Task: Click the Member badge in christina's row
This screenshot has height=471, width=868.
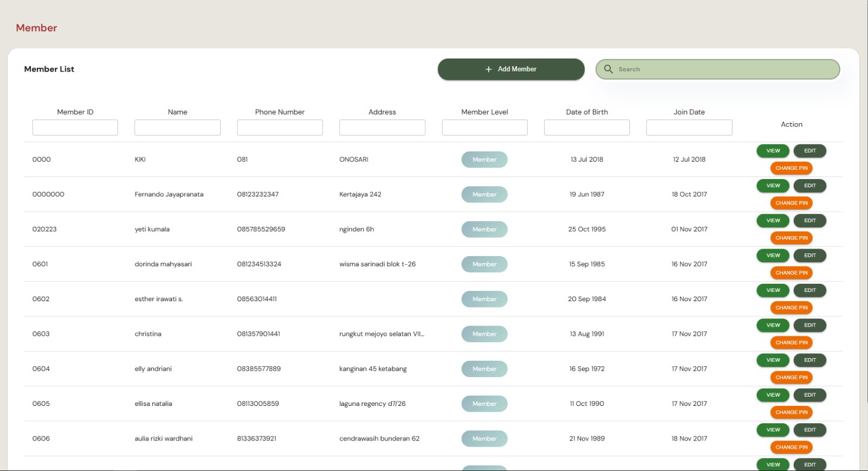Action: click(x=484, y=334)
